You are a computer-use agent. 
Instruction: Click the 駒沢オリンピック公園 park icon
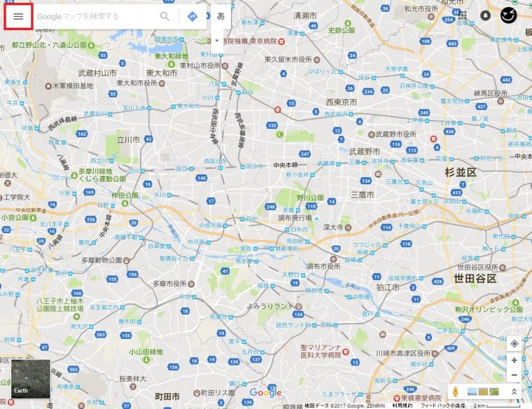coord(516,302)
